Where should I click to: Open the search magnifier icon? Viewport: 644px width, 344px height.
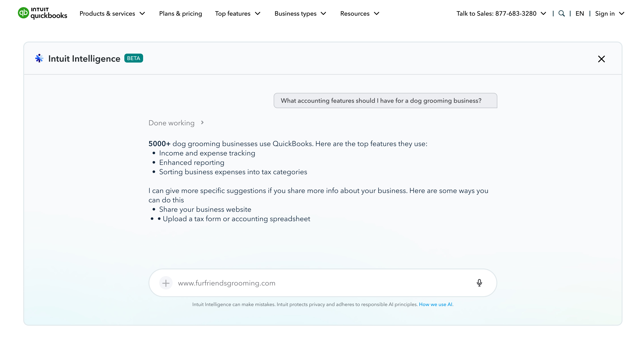coord(561,13)
